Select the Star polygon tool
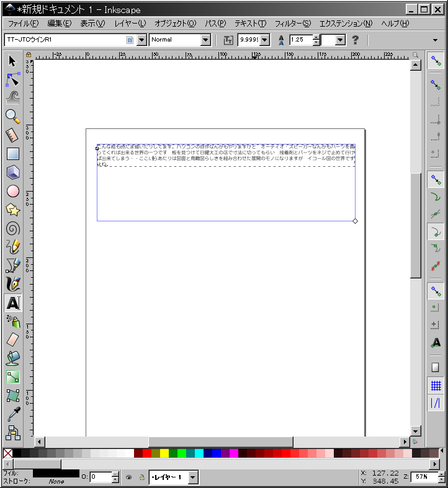 pyautogui.click(x=12, y=210)
